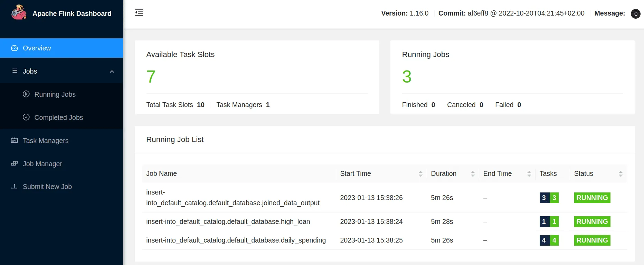
Task: Select Submit New Job in sidebar
Action: click(47, 187)
